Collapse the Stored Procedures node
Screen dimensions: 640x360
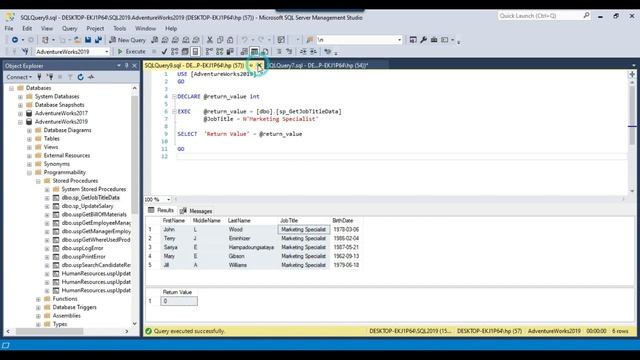click(38, 181)
